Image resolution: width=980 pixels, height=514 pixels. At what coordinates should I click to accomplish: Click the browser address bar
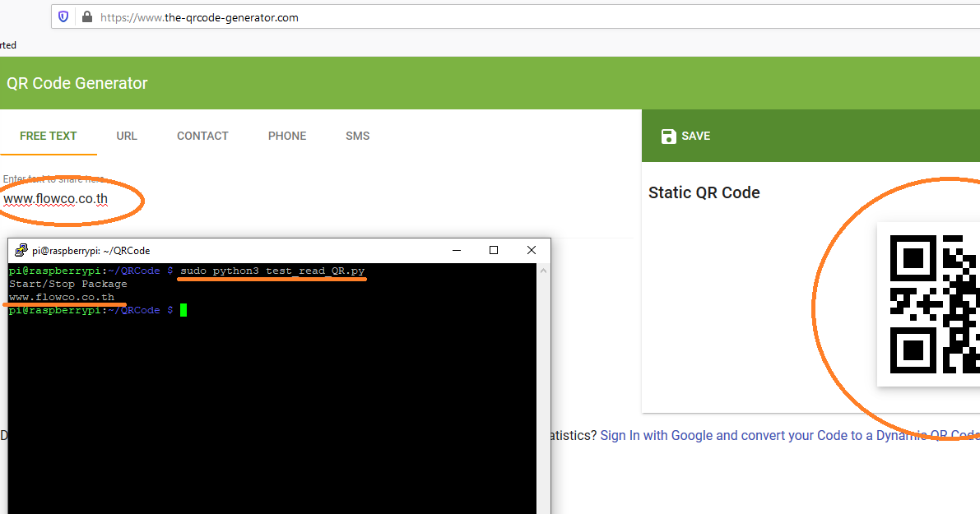(x=247, y=16)
